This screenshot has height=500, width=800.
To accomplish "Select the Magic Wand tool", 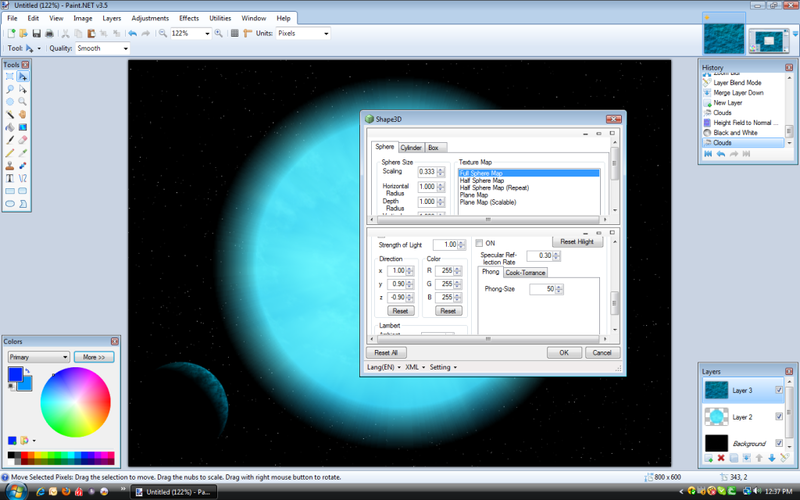I will click(x=10, y=115).
